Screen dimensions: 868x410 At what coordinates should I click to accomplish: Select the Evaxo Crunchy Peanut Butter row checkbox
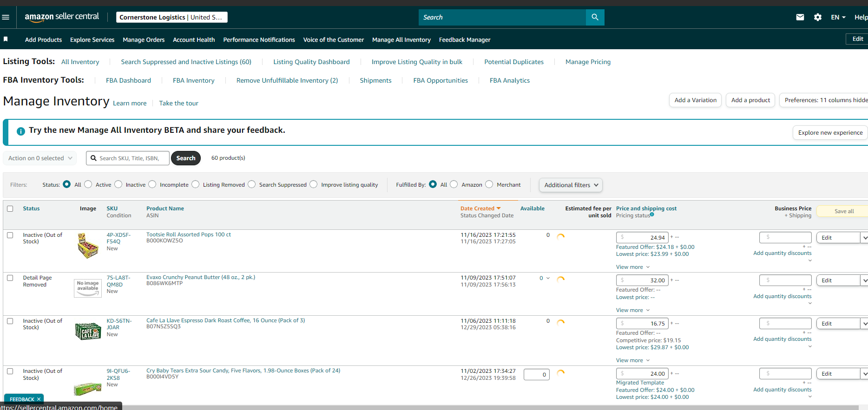[x=10, y=278]
